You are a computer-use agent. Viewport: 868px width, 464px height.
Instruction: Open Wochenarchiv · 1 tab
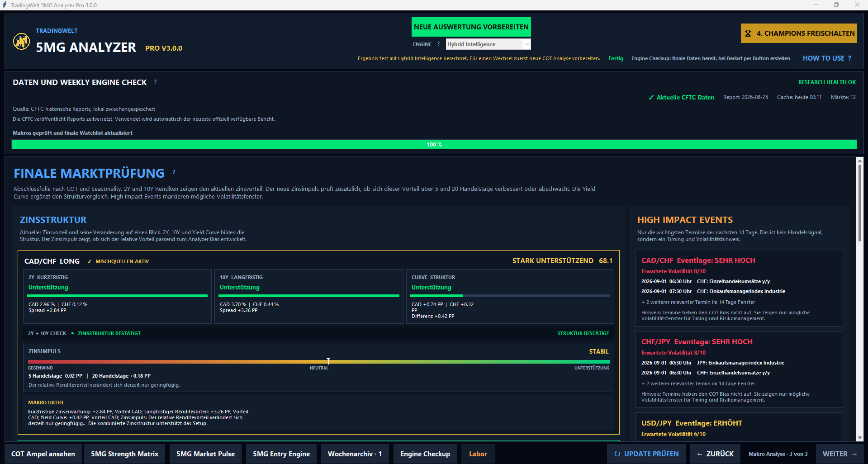tap(355, 454)
